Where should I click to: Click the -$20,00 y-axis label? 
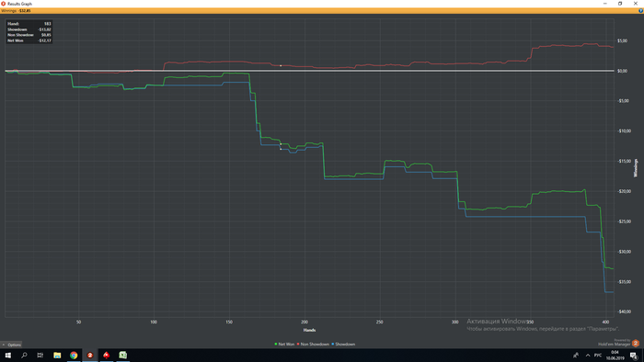[x=624, y=191]
